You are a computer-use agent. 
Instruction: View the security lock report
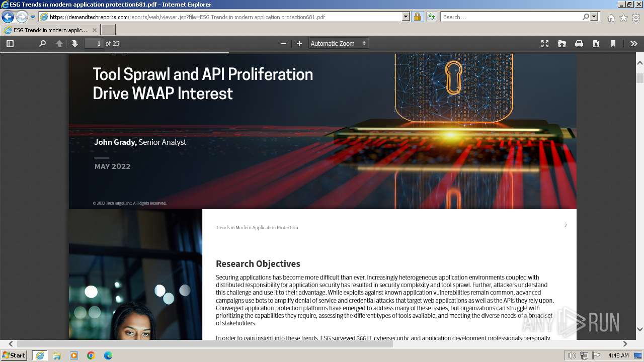[417, 17]
